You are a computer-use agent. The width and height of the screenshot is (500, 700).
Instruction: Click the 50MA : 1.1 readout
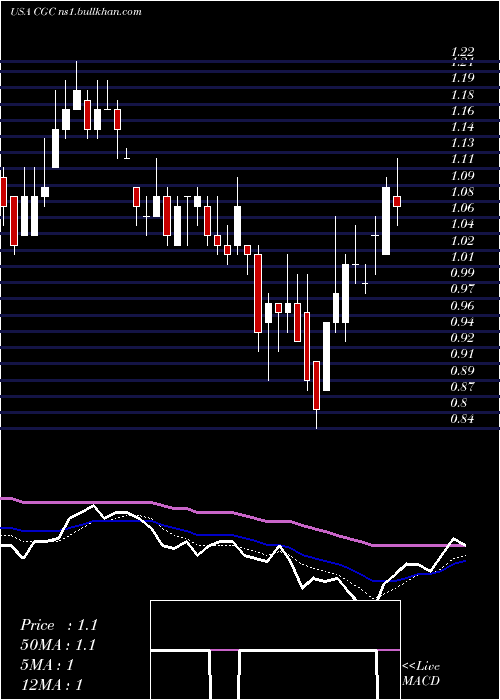coord(58,645)
